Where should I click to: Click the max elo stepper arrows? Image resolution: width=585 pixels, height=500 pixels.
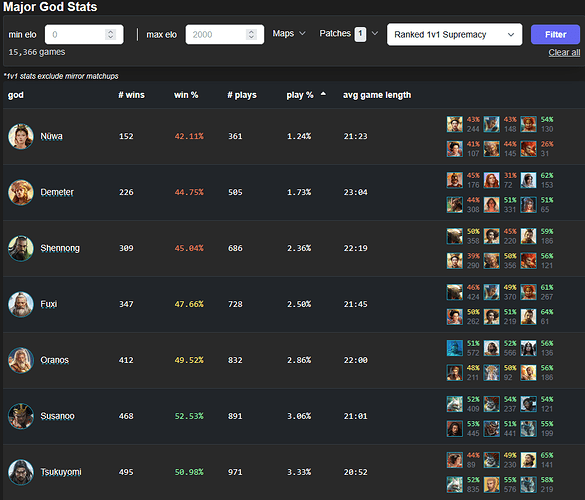251,34
